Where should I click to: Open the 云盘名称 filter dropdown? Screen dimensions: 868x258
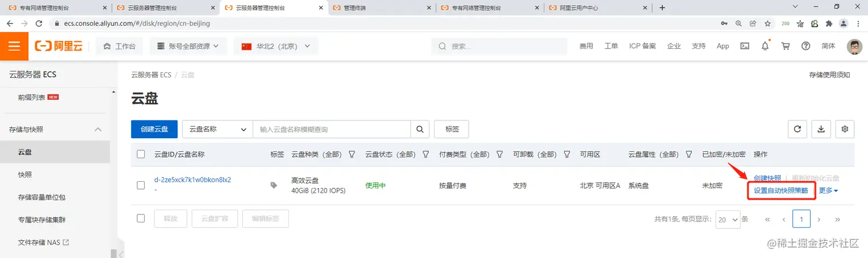click(x=218, y=129)
